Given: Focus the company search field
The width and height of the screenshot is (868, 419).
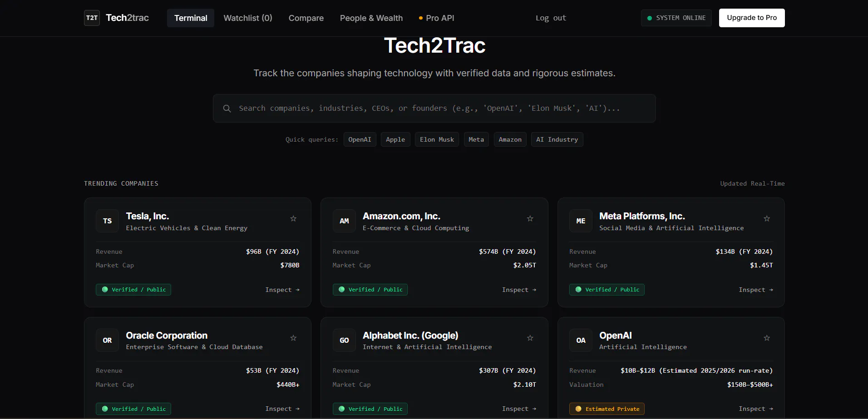Looking at the screenshot, I should [x=434, y=108].
